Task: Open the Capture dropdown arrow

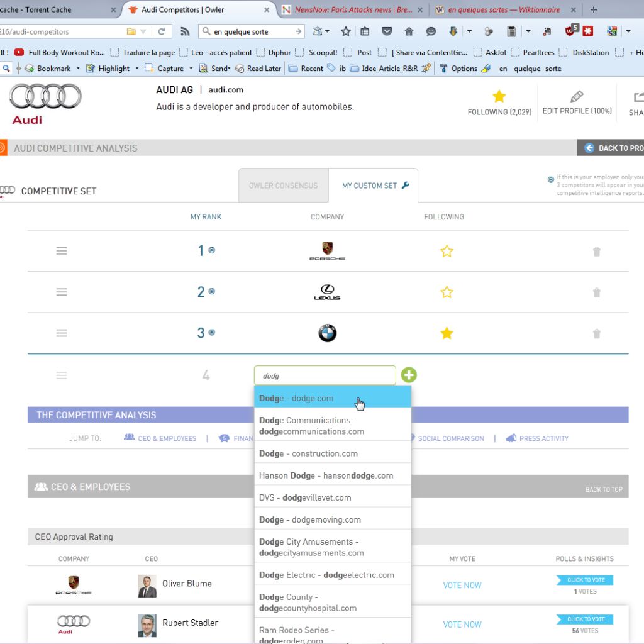Action: [191, 68]
